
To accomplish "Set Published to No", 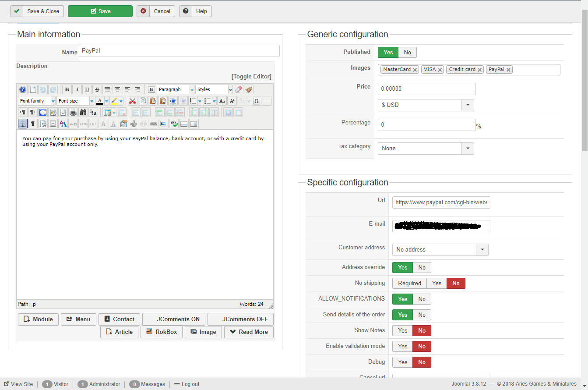I will pyautogui.click(x=408, y=53).
